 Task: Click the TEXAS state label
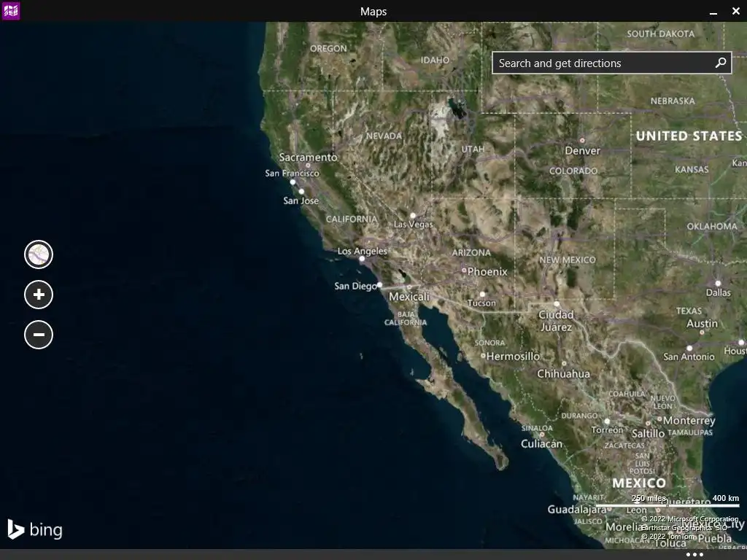pos(689,311)
